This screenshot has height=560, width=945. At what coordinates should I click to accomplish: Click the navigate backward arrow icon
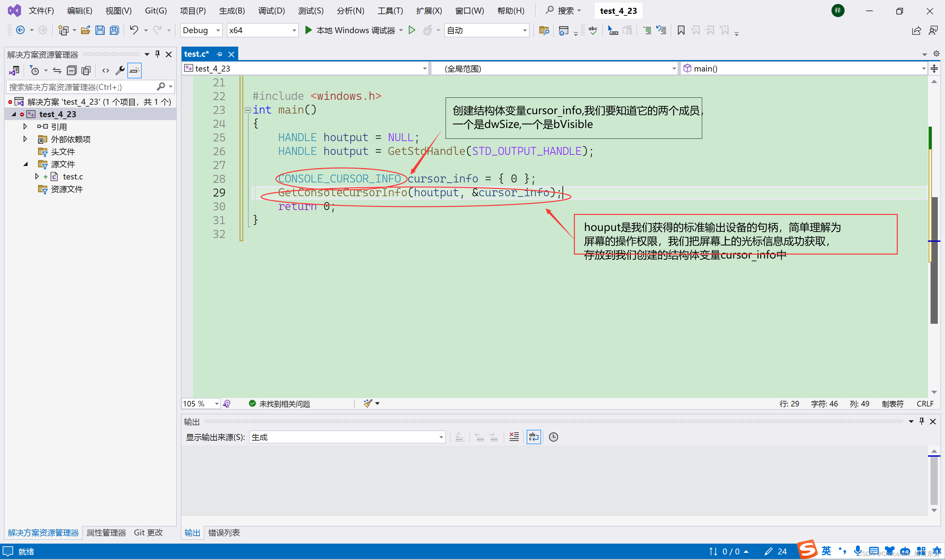pos(20,30)
